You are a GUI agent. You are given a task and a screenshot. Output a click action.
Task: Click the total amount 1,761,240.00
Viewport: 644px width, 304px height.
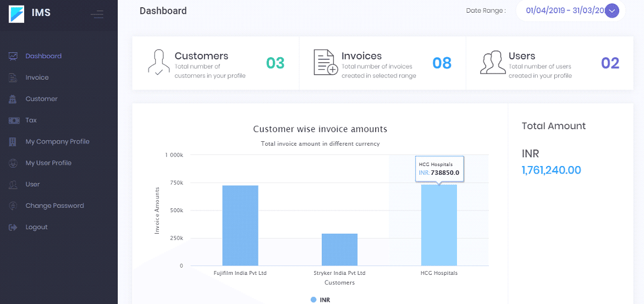(551, 170)
